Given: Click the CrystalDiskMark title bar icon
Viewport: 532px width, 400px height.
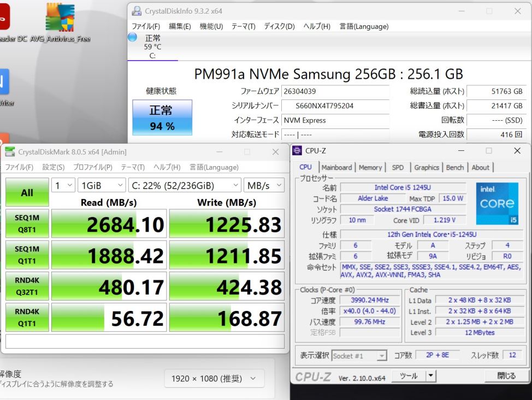Looking at the screenshot, I should tap(10, 152).
